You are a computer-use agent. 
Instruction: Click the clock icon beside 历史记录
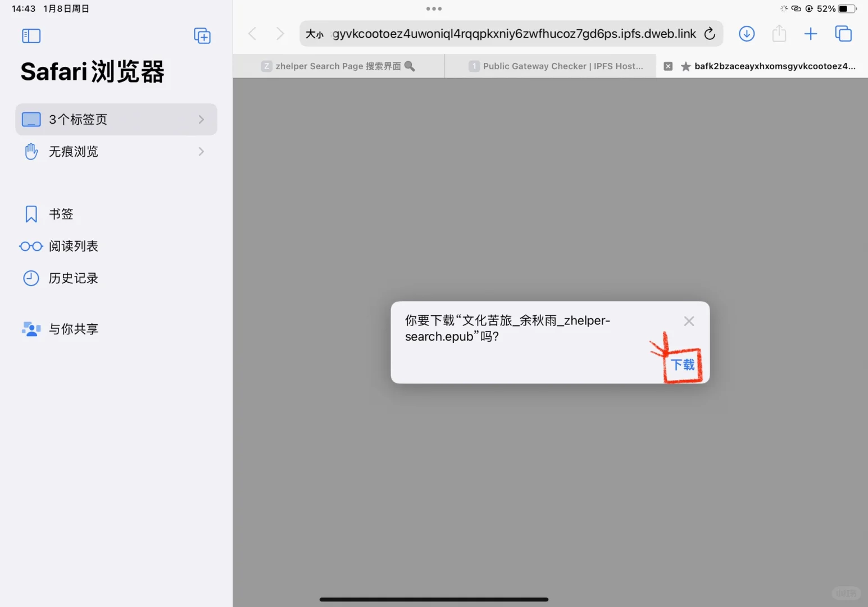point(31,278)
